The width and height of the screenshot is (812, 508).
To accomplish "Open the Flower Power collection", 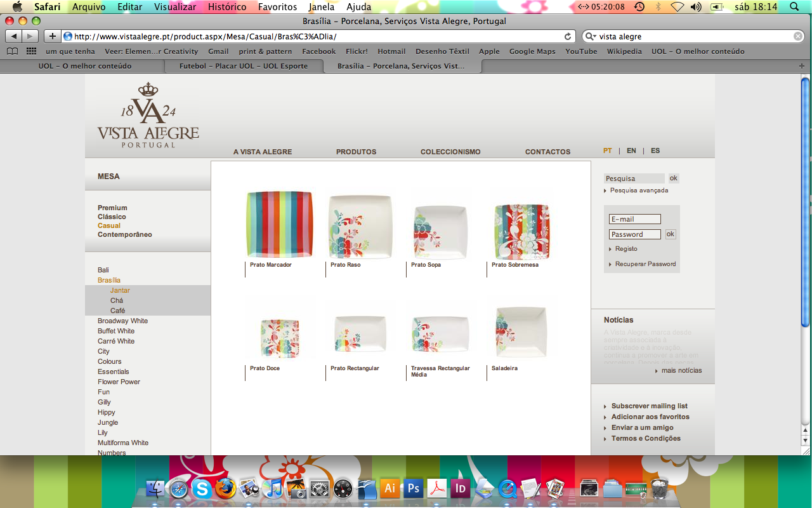I will tap(119, 382).
